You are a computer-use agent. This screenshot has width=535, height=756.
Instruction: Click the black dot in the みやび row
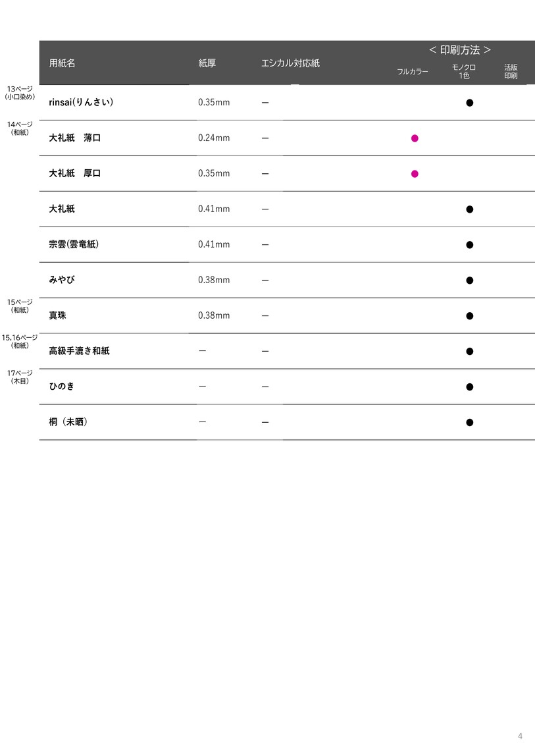[x=470, y=281]
